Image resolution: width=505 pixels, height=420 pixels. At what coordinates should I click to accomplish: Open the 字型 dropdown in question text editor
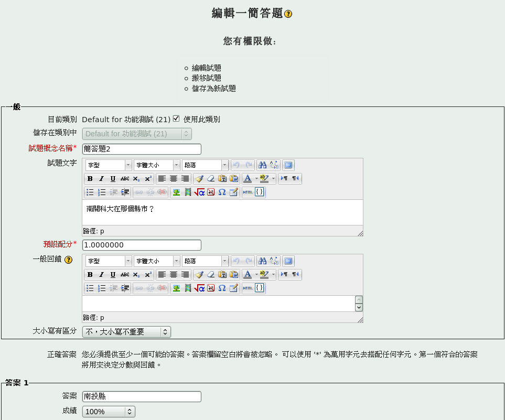(109, 165)
